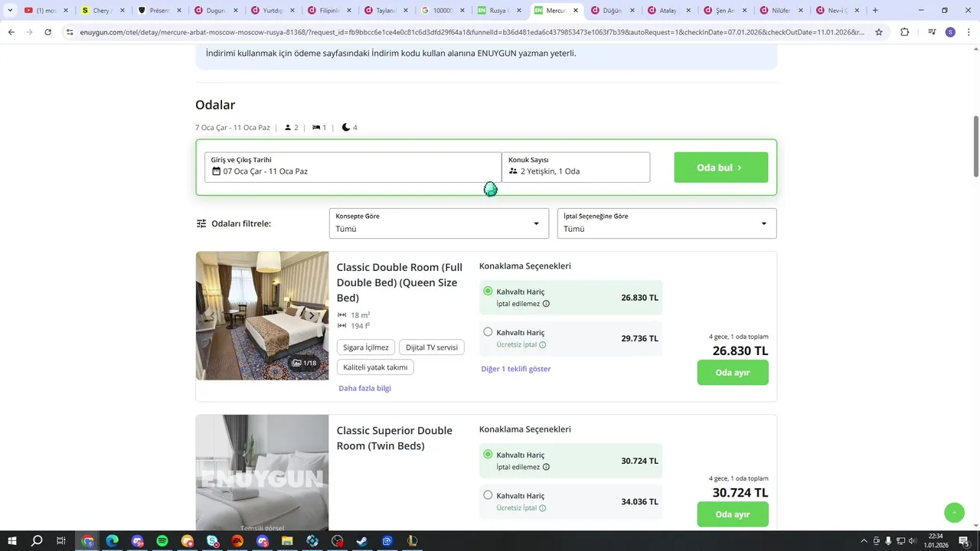Click the Classic Superior Double Room title
Image resolution: width=980 pixels, height=551 pixels.
pyautogui.click(x=394, y=438)
